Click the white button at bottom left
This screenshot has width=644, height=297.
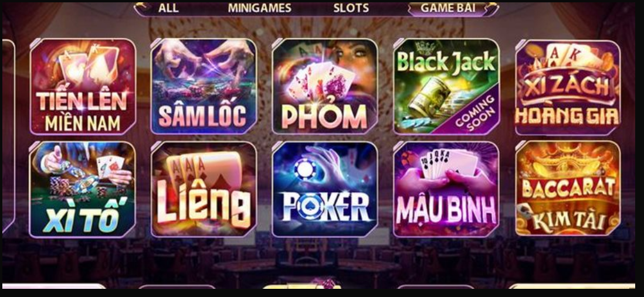(54, 286)
